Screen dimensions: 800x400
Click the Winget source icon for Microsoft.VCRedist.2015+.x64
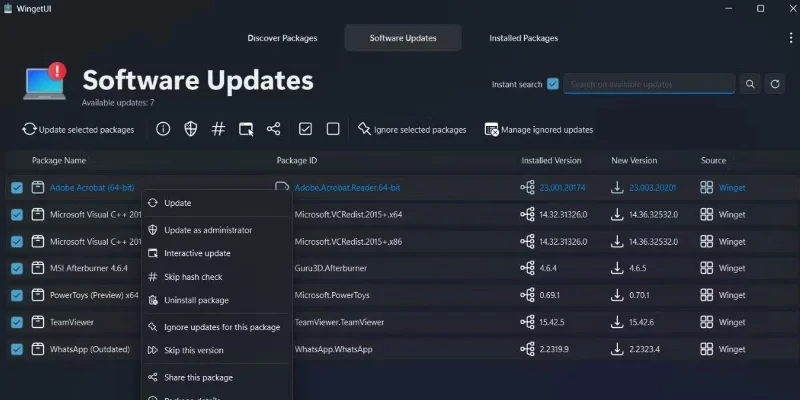[x=707, y=214]
